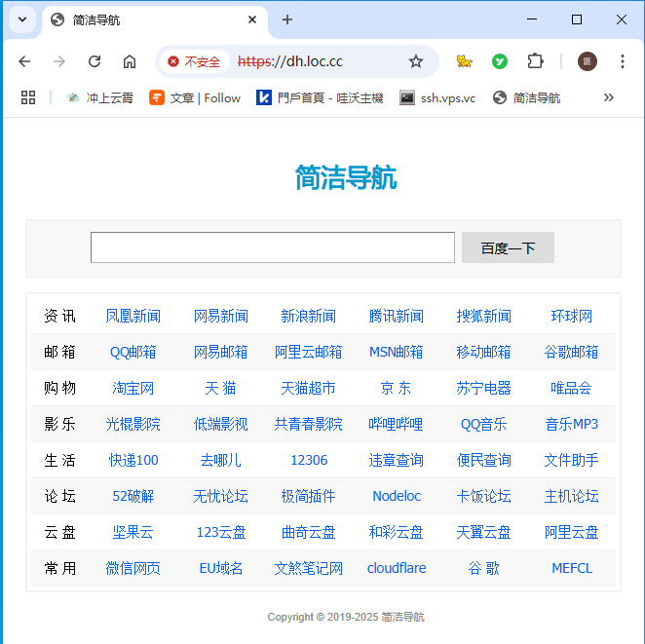
Task: Open the 快递100 link
Action: click(133, 460)
